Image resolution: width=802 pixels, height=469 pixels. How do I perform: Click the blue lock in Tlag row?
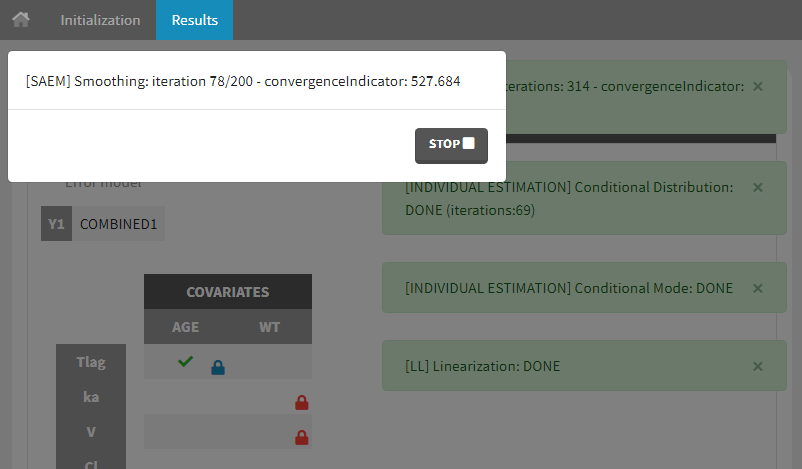(x=218, y=368)
